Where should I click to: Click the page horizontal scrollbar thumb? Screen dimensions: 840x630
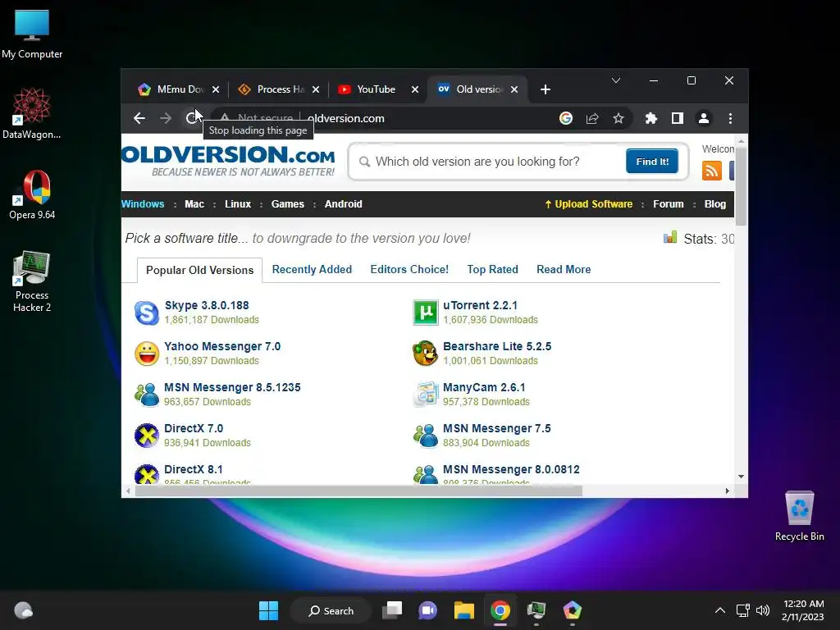(358, 491)
